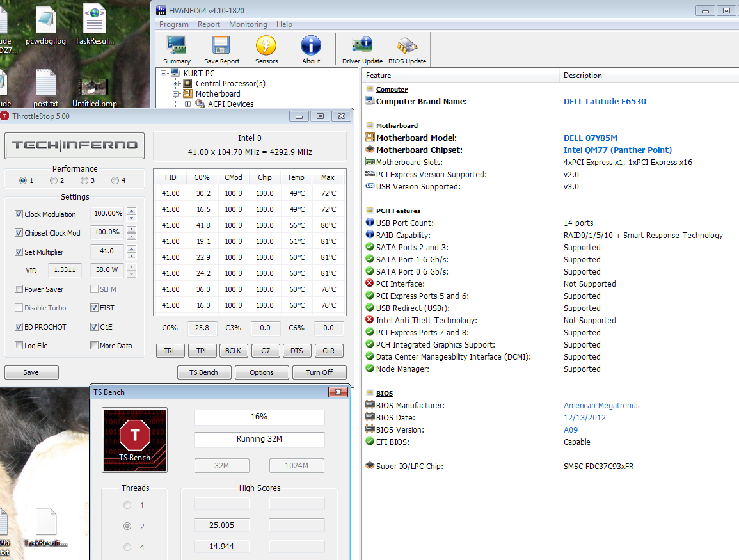This screenshot has height=560, width=739.
Task: Open the Report menu
Action: (209, 24)
